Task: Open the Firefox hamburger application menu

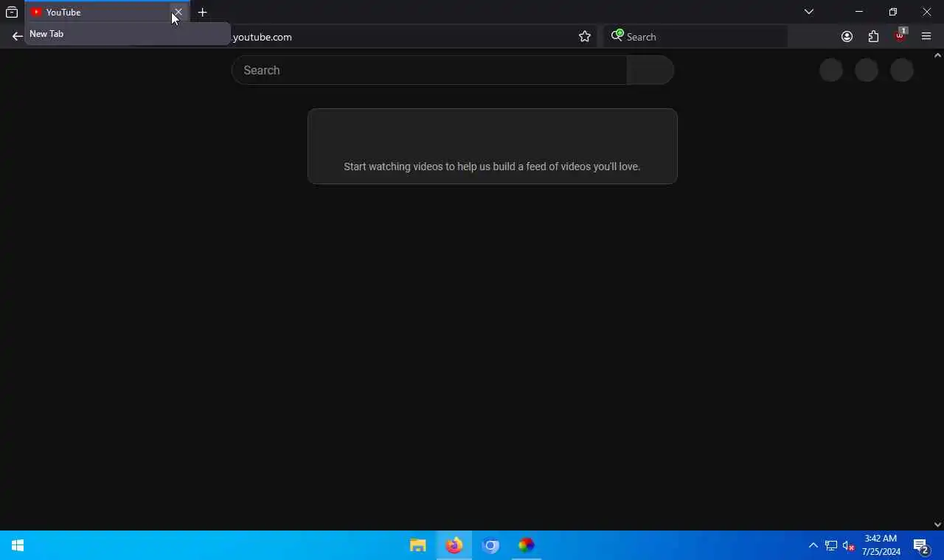Action: tap(926, 36)
